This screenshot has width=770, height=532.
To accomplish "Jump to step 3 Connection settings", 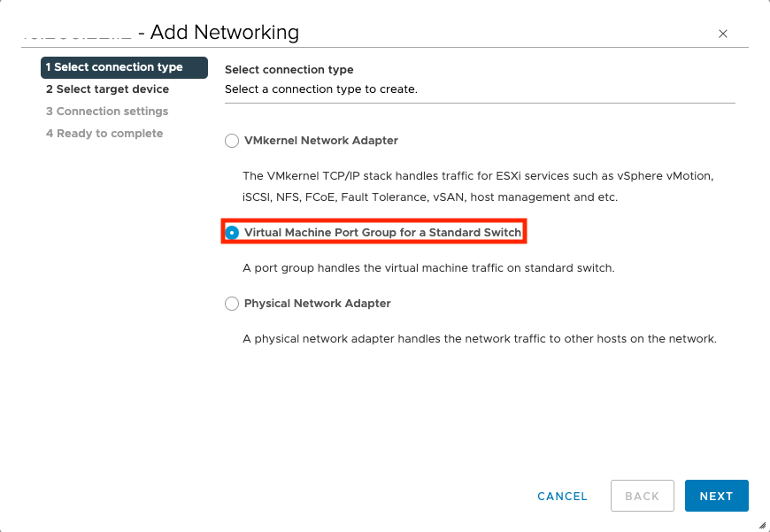I will tap(107, 112).
